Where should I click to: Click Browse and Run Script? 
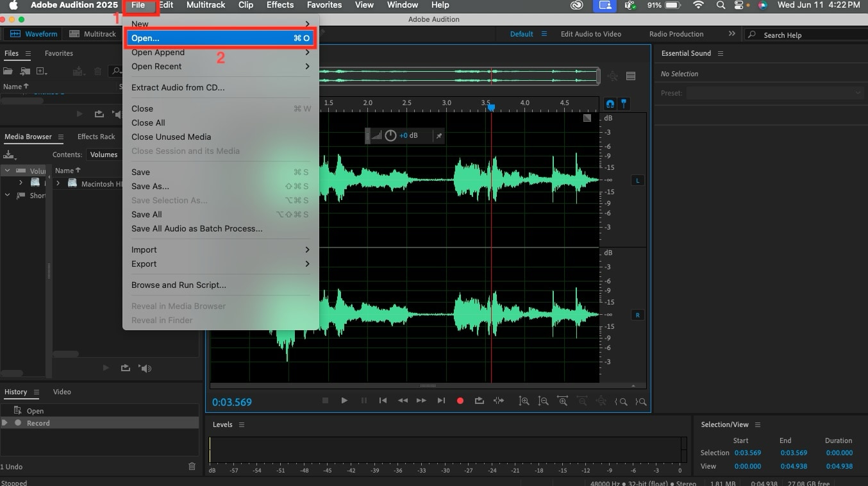tap(221, 285)
